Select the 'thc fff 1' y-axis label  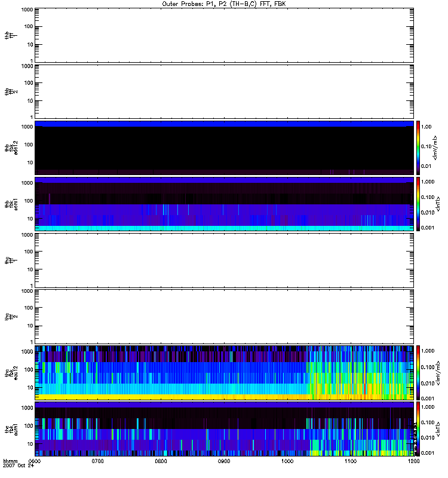(x=11, y=261)
